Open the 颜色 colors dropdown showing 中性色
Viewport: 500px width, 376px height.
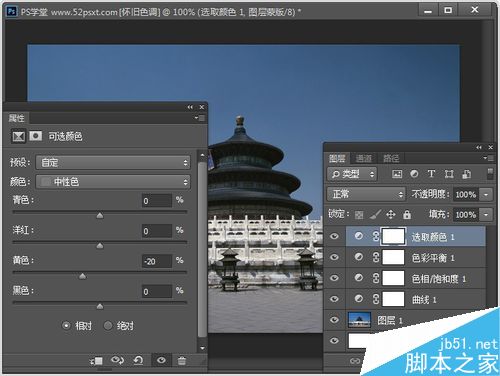(x=113, y=182)
